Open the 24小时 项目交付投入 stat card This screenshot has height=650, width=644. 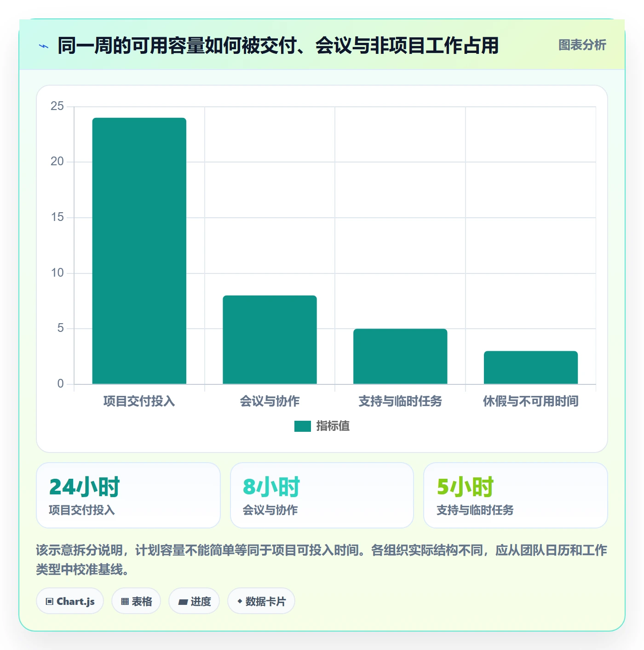pos(128,495)
